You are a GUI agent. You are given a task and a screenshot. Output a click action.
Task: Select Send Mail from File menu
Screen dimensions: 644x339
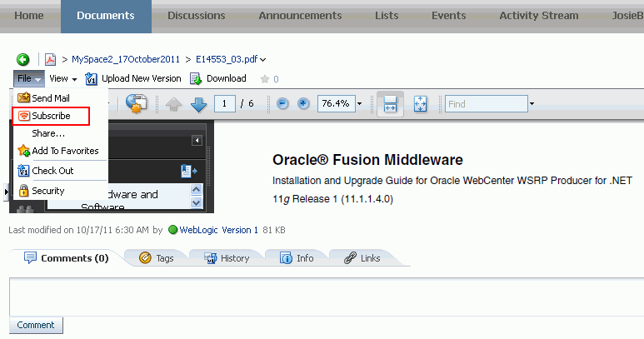coord(51,98)
